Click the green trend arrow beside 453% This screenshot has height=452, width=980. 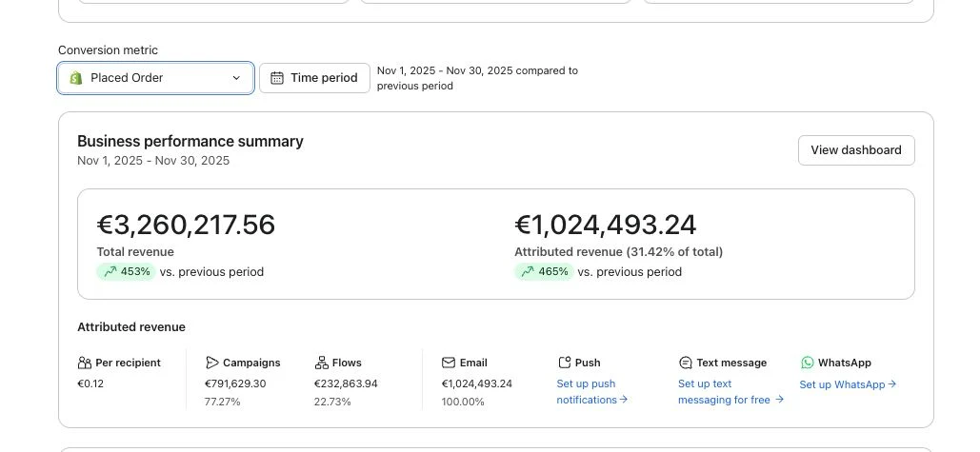click(x=110, y=271)
